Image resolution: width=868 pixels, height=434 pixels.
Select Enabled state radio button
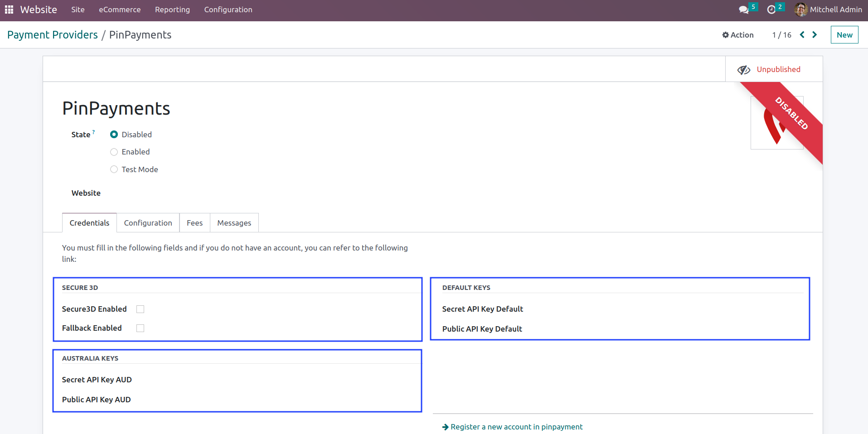(x=114, y=152)
